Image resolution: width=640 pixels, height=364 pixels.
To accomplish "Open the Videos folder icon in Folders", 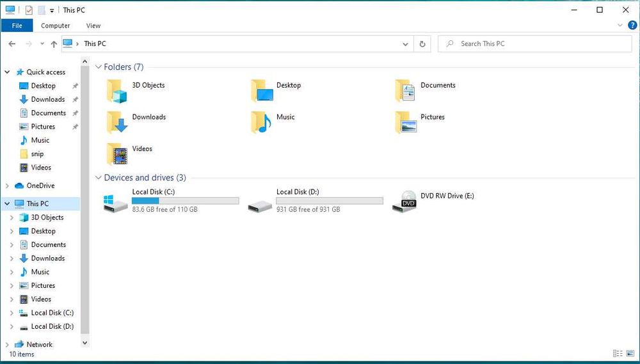I will coord(117,154).
